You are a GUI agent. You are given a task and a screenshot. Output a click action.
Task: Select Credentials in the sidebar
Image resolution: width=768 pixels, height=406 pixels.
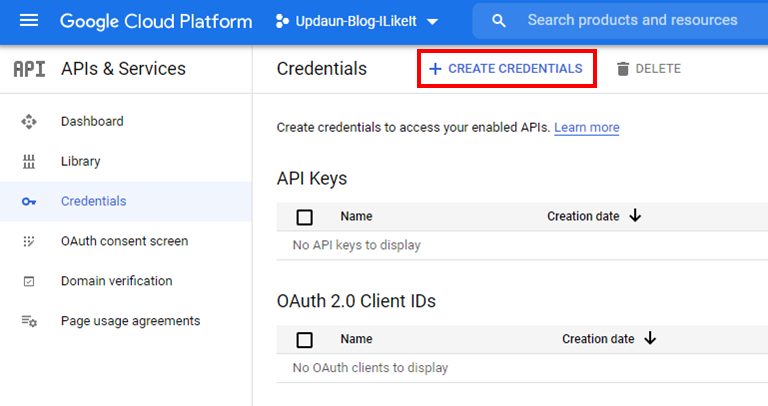[94, 201]
